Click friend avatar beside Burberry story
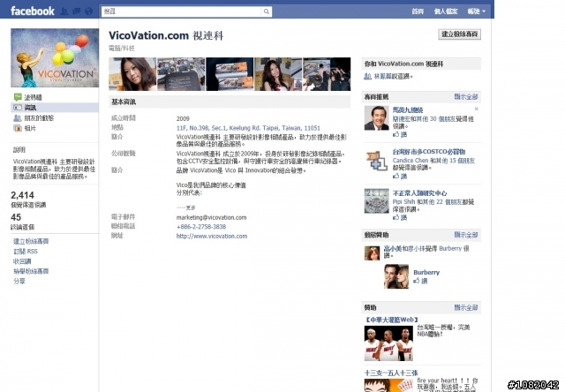Image resolution: width=565 pixels, height=392 pixels. (373, 253)
